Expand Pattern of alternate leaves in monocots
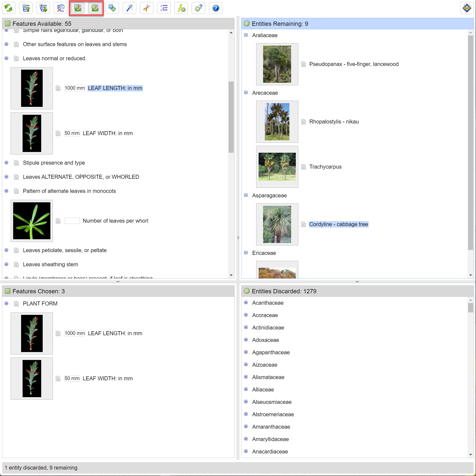The image size is (476, 476). coord(6,191)
